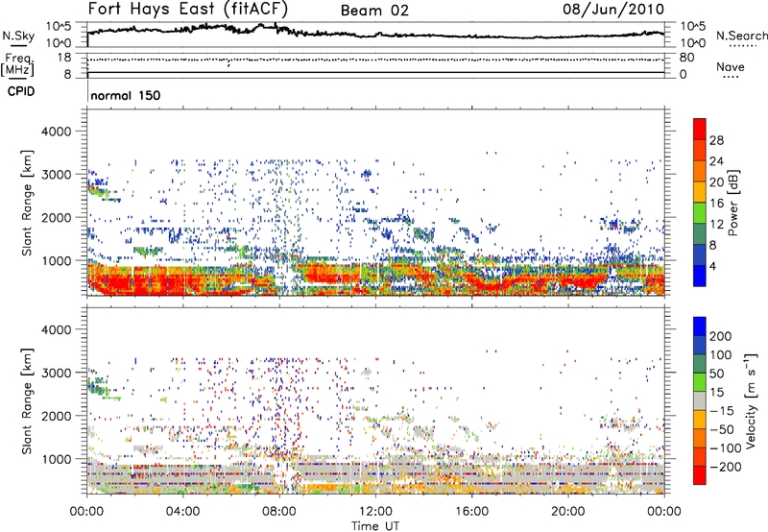768x532 pixels.
Task: Click the power colorbar orange segment
Action: [x=700, y=171]
